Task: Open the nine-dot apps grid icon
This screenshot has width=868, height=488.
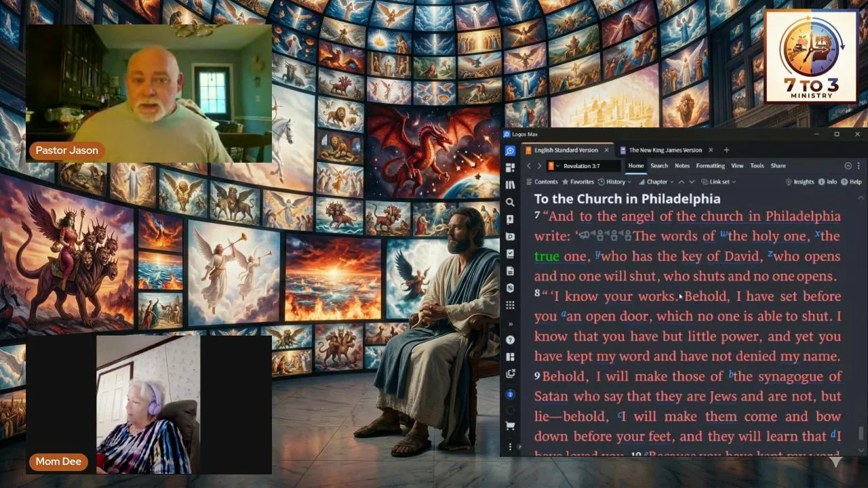Action: tap(510, 306)
